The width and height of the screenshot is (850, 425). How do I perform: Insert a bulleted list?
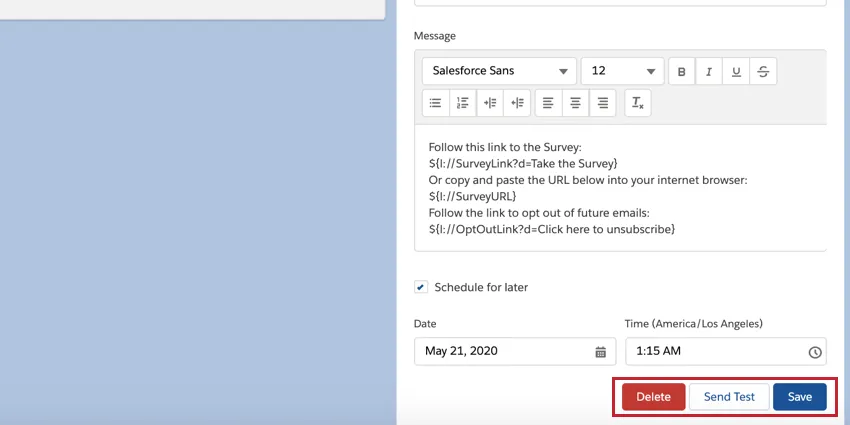point(435,102)
